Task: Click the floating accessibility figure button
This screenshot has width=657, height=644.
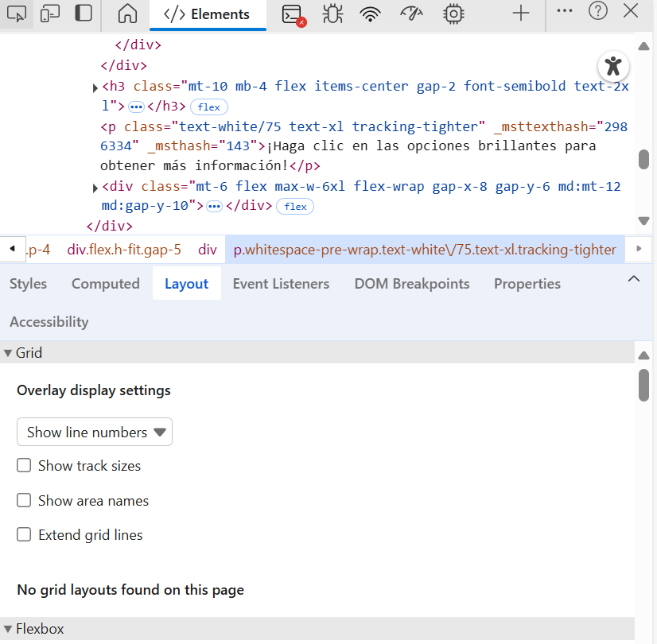Action: tap(613, 66)
